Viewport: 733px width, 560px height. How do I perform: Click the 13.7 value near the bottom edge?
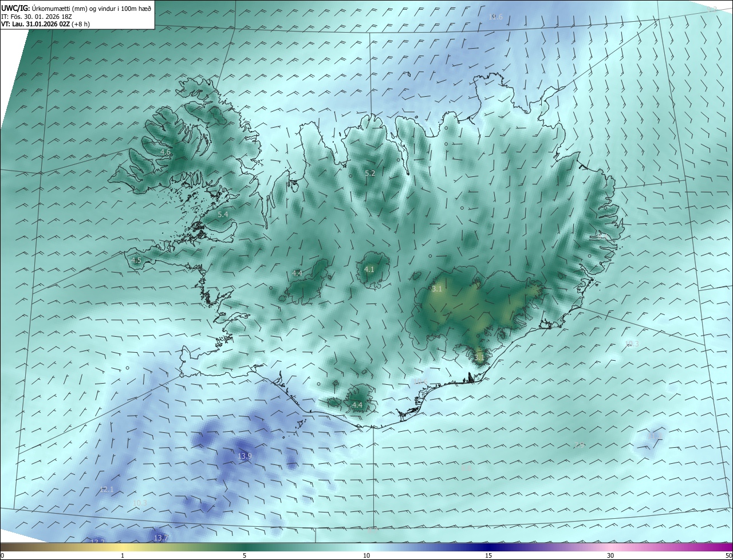point(161,538)
